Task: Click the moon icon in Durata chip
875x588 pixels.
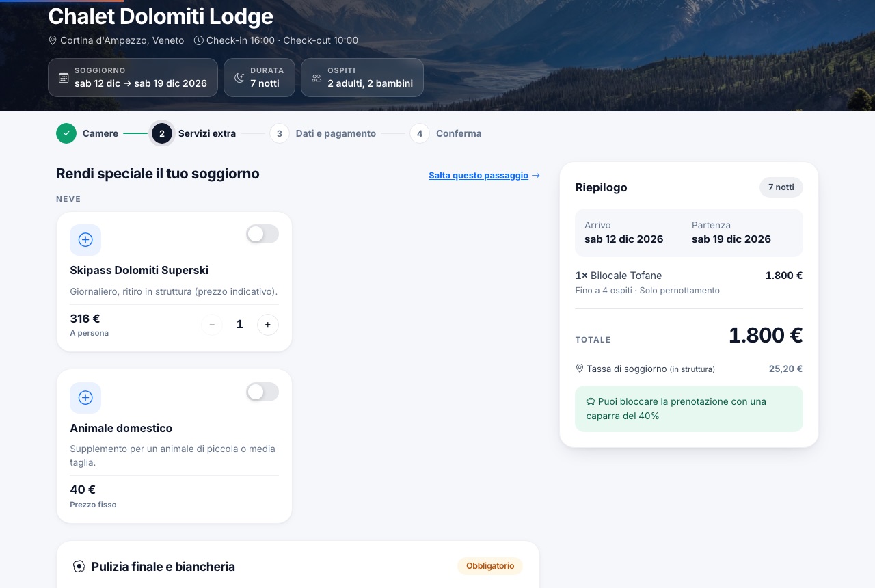Action: click(x=239, y=78)
